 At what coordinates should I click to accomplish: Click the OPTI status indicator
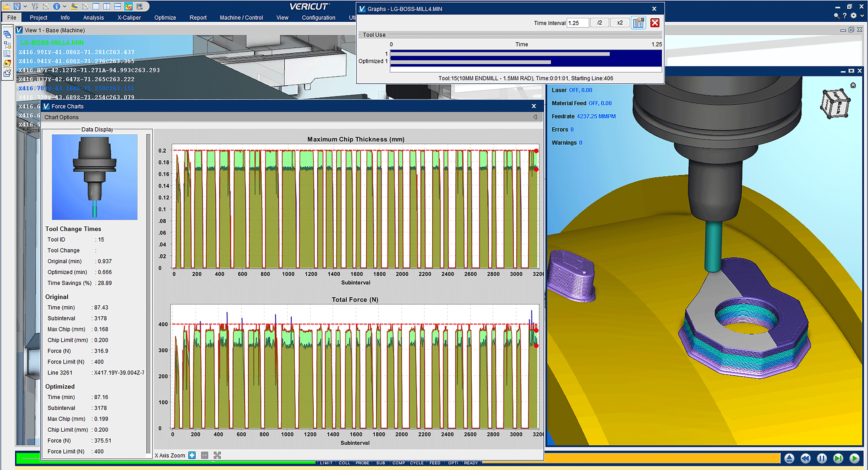(453, 463)
